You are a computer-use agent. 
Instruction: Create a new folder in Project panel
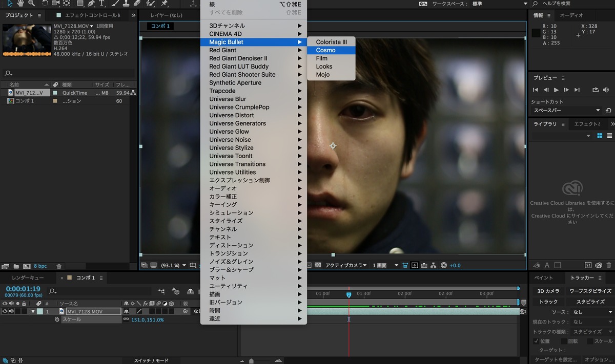coord(16,266)
